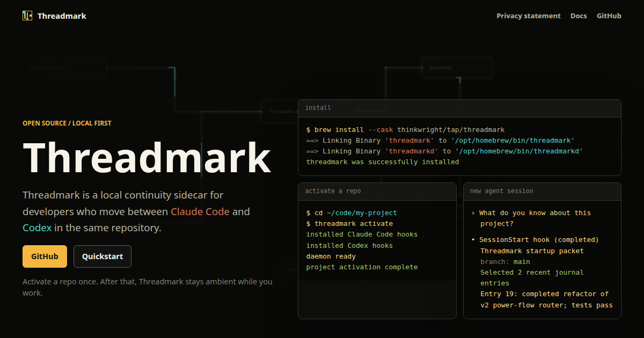Select the brew install command line
Image resolution: width=644 pixels, height=338 pixels.
click(406, 130)
